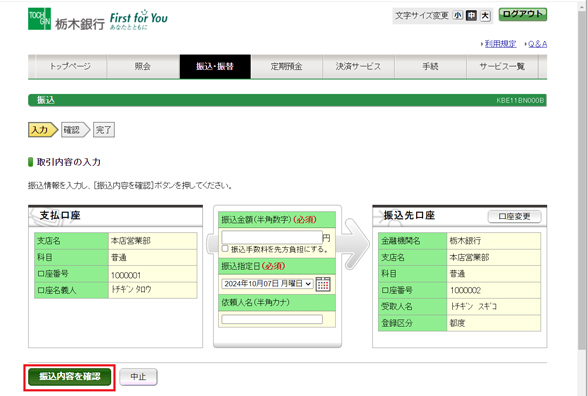Viewport: 588px width, 396px height.
Task: Click payer account number 1000001
Action: 126,275
